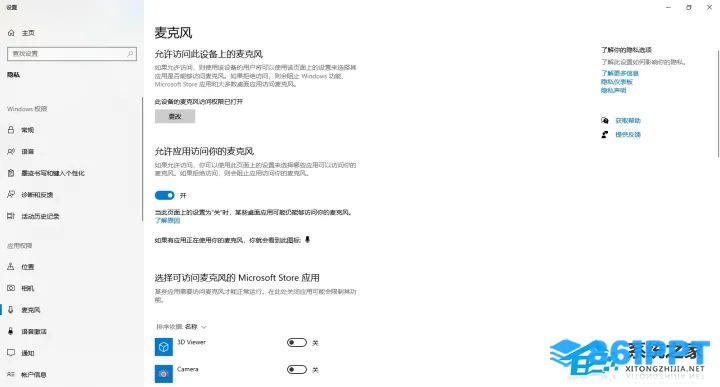
Task: Open the 了解原因 link
Action: (168, 221)
